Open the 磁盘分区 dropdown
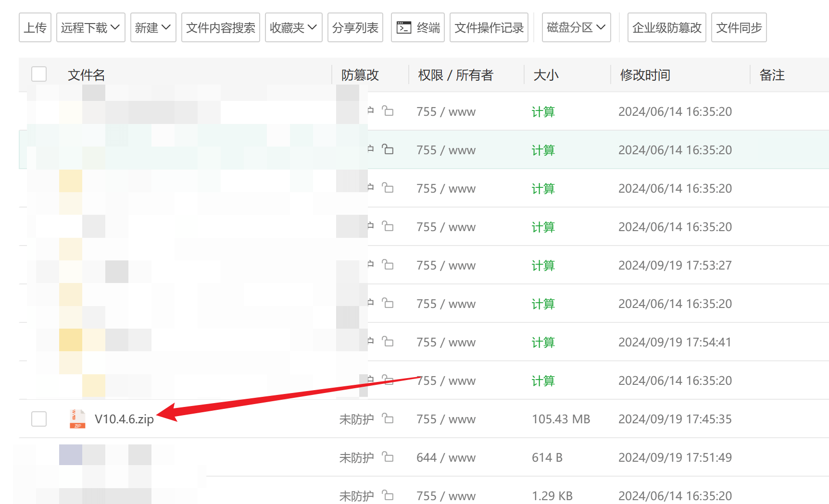The width and height of the screenshot is (829, 504). tap(576, 28)
